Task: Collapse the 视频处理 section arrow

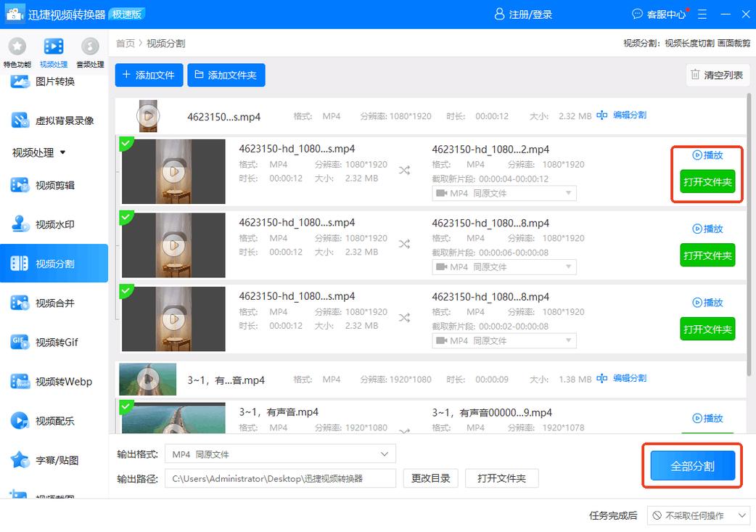Action: 62,152
